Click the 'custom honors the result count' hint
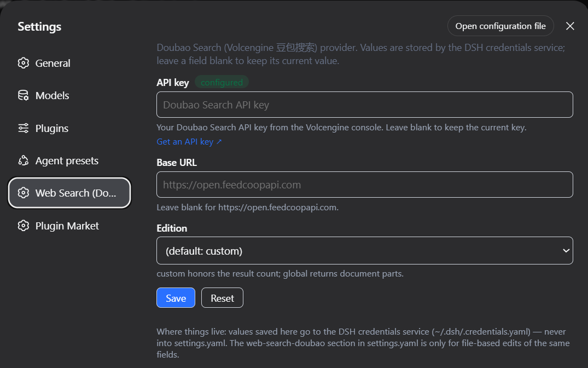This screenshot has width=588, height=368. 280,274
